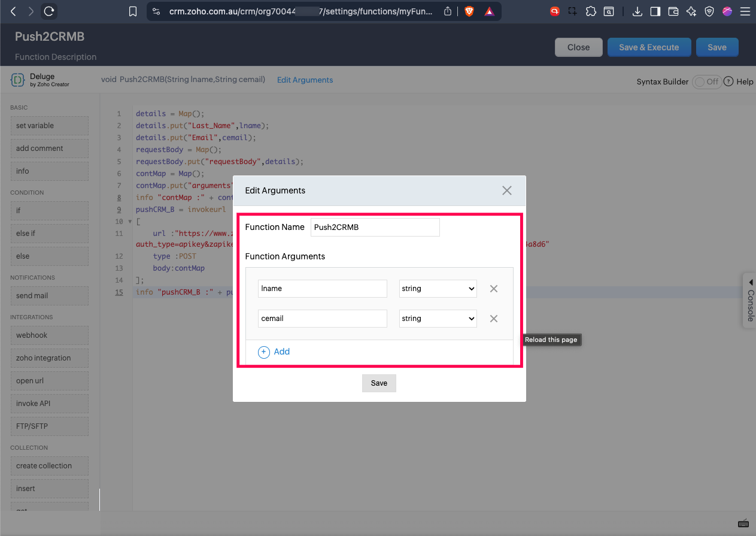The height and width of the screenshot is (536, 756).
Task: Open the Edit Arguments link
Action: tap(305, 80)
